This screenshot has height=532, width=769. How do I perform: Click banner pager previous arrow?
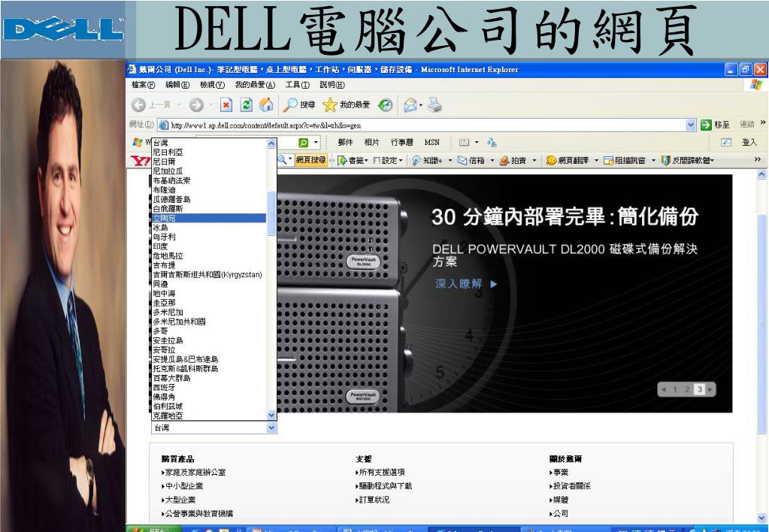pyautogui.click(x=664, y=389)
